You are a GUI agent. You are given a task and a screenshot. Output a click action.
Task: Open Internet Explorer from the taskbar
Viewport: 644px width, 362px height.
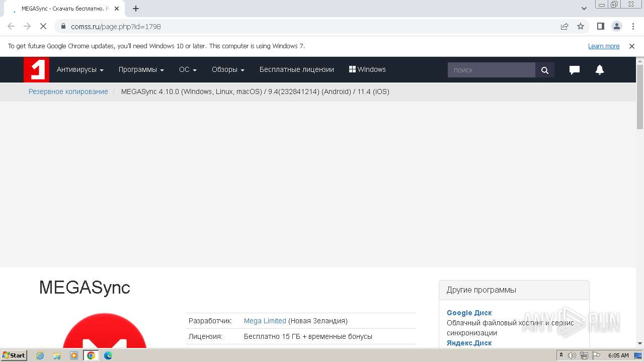(x=40, y=355)
